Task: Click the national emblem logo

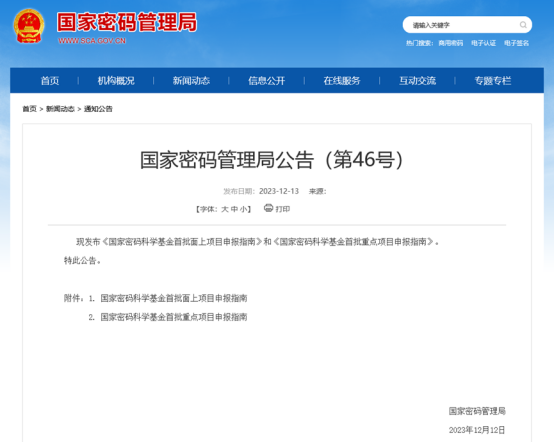Action: pyautogui.click(x=29, y=26)
